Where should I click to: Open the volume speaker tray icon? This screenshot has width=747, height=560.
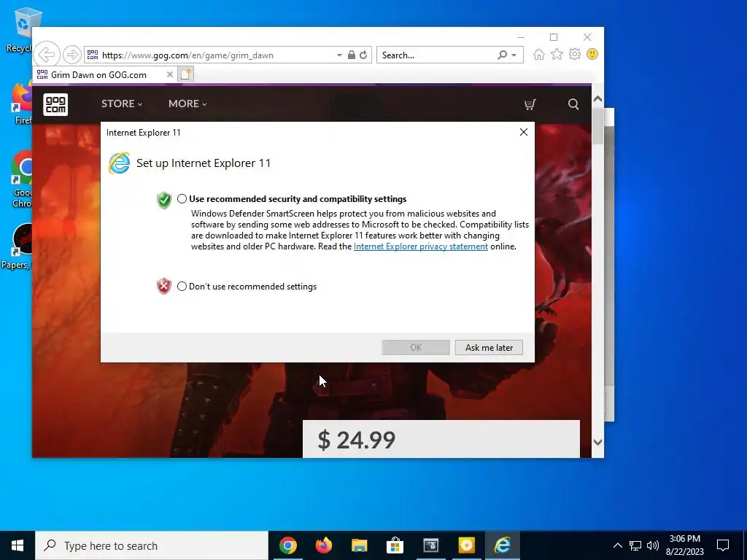[x=653, y=545]
